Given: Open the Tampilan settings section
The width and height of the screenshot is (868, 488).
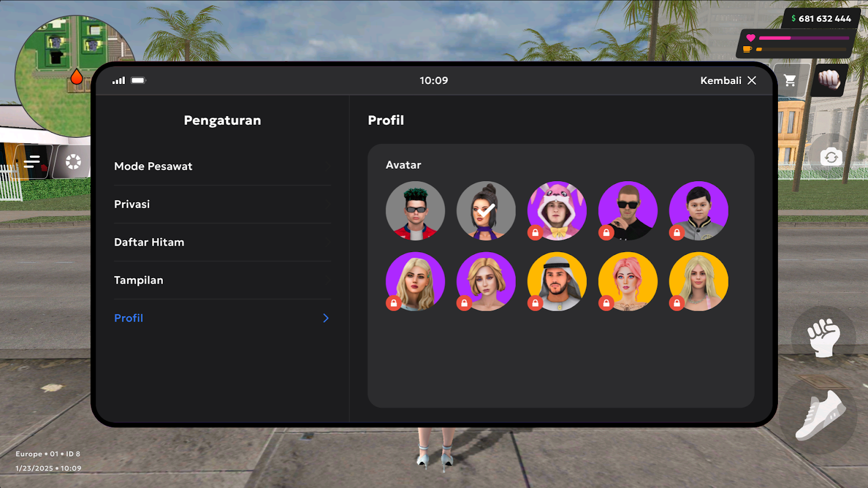Looking at the screenshot, I should 222,280.
